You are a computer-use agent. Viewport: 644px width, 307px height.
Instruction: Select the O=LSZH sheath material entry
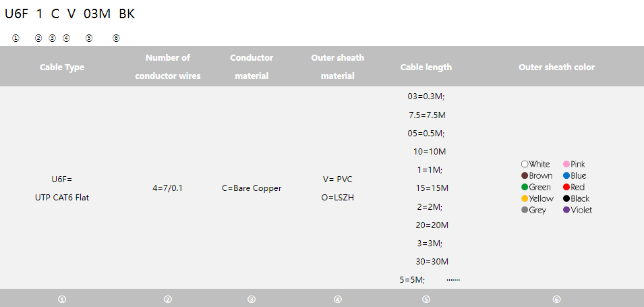pos(338,198)
